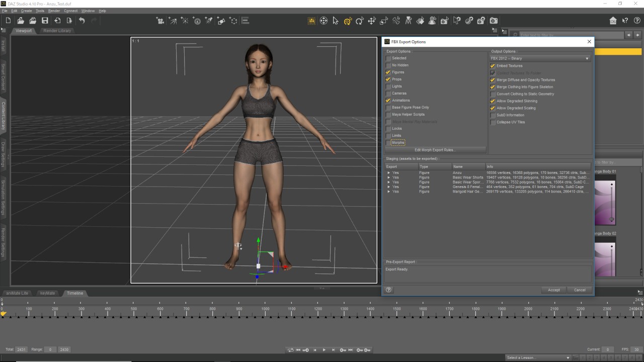Image resolution: width=644 pixels, height=362 pixels.
Task: Click the help icon in FBX Export dialog
Action: point(388,290)
